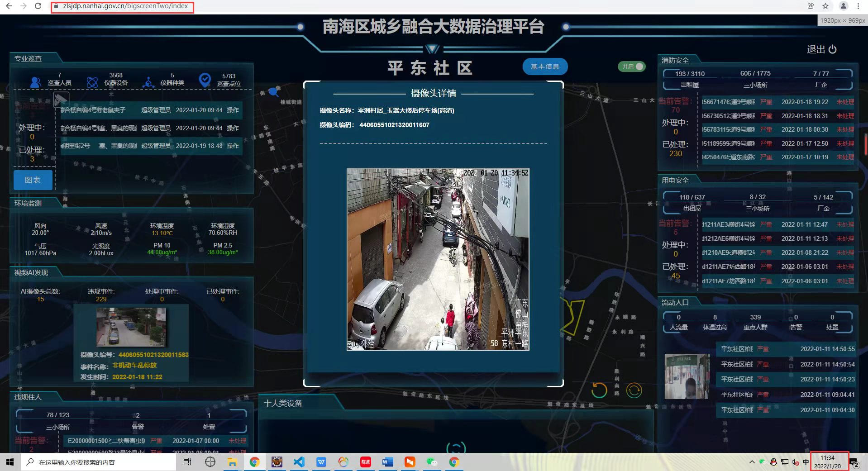The width and height of the screenshot is (868, 471).
Task: Click the 图表 chart button
Action: pyautogui.click(x=33, y=180)
